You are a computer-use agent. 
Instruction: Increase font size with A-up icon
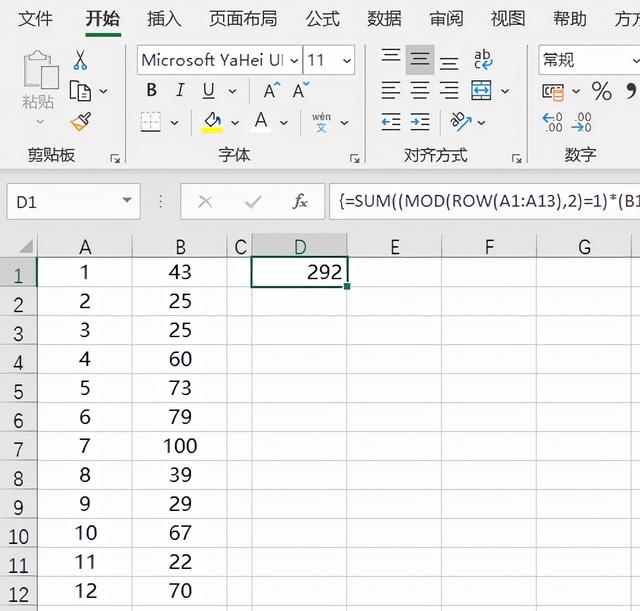click(271, 90)
